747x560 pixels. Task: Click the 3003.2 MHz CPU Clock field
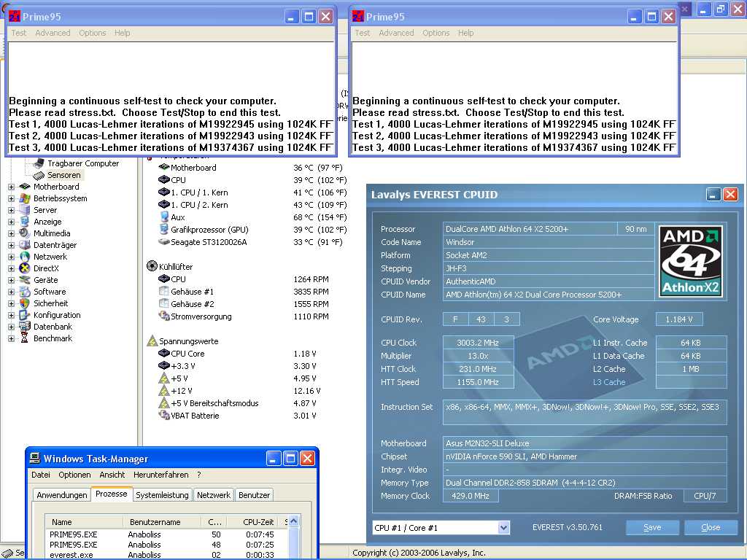coord(478,343)
